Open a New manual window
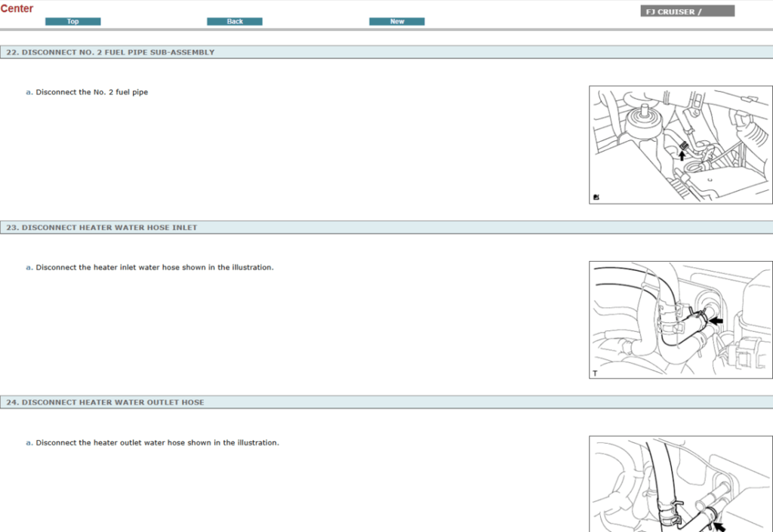 396,21
